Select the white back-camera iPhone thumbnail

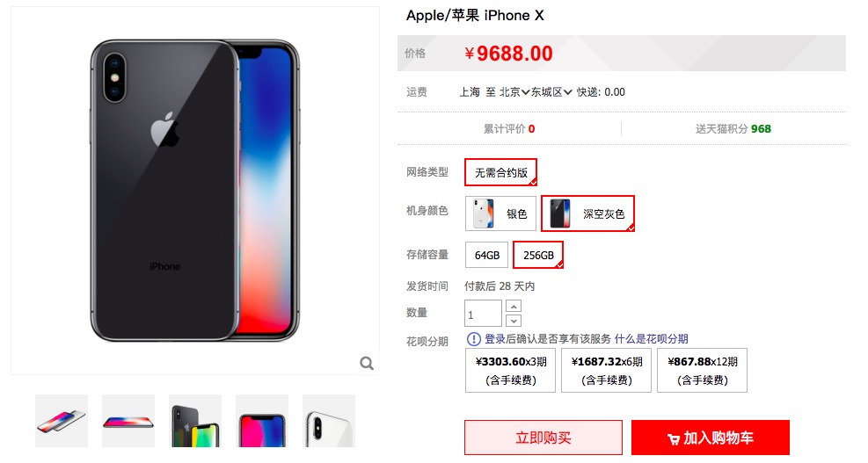pos(329,421)
